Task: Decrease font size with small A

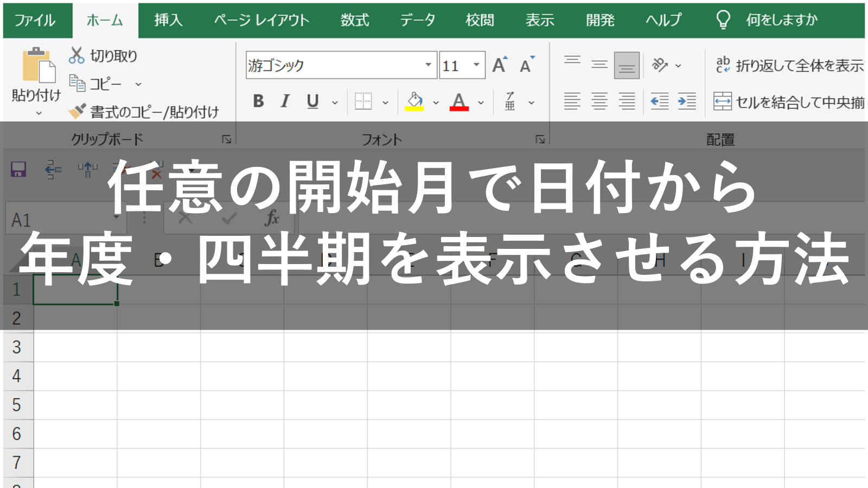Action: tap(527, 65)
